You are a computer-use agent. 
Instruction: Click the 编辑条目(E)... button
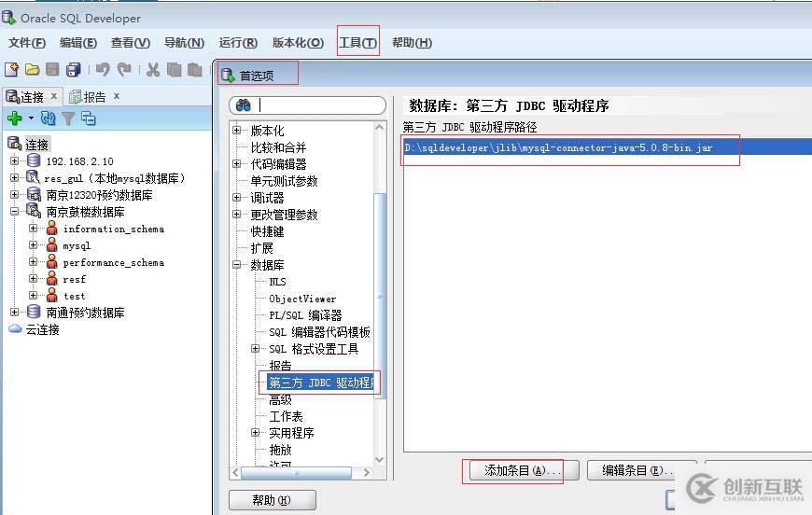point(641,470)
